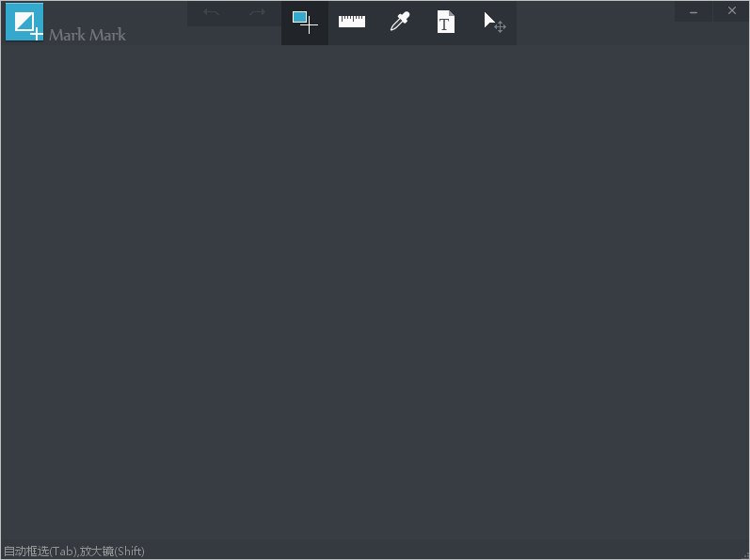Pick the eyedropper color tool
The width and height of the screenshot is (750, 560).
tap(399, 23)
